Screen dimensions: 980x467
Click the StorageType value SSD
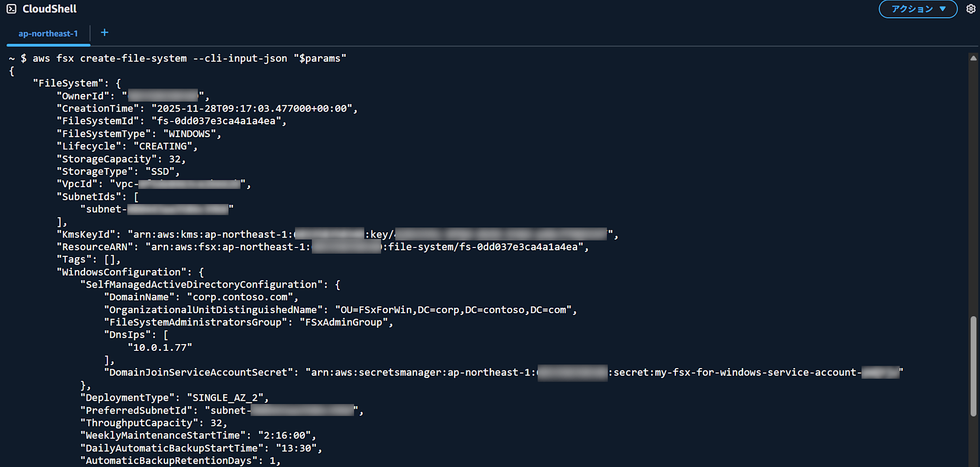(162, 171)
